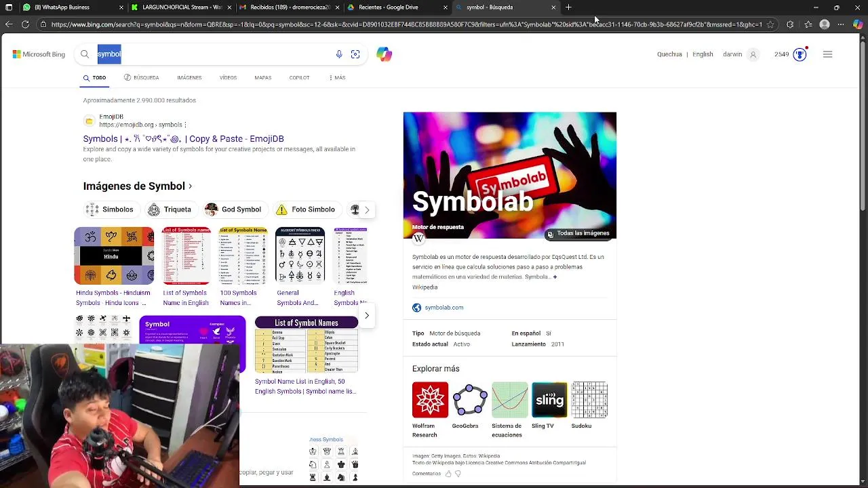Image resolution: width=868 pixels, height=488 pixels.
Task: Open the MÁS dropdown menu
Action: click(x=337, y=78)
